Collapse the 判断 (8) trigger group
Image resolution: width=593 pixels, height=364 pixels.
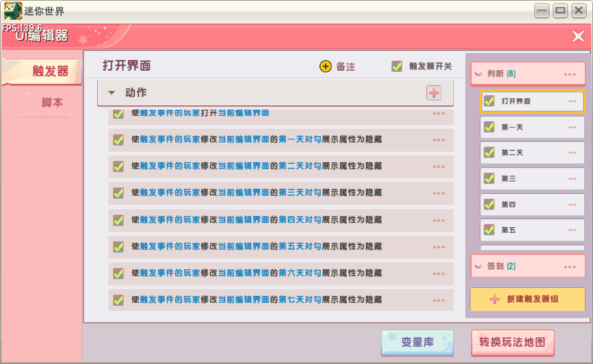[478, 74]
